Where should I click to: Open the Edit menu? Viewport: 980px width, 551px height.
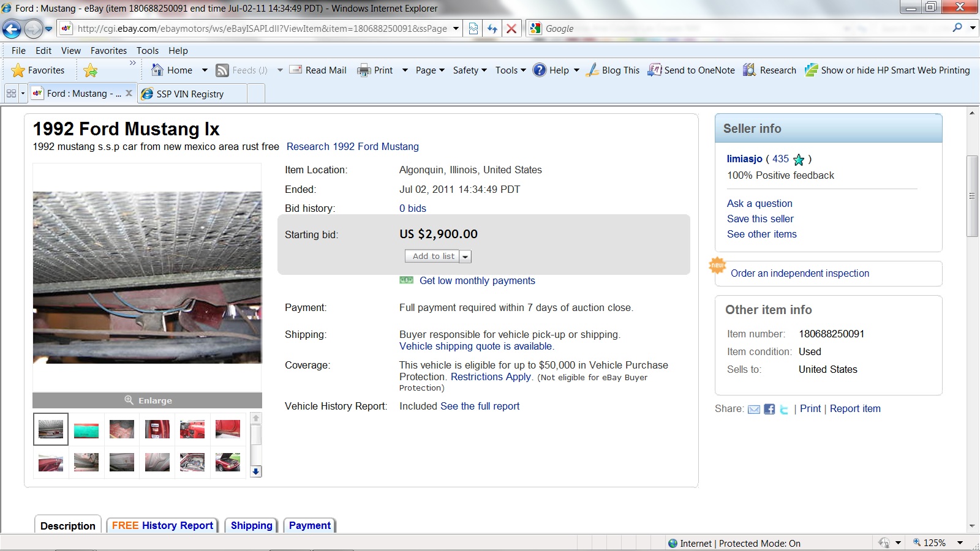(43, 50)
